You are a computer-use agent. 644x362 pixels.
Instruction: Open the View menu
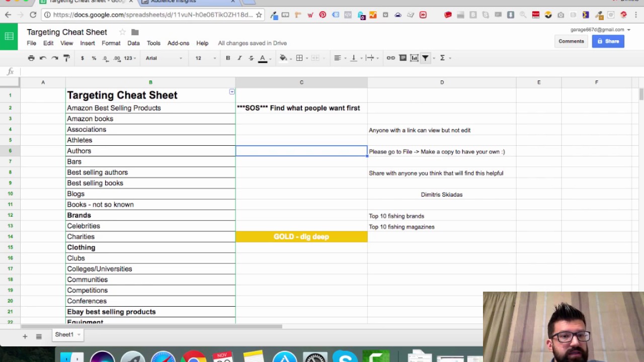point(67,43)
